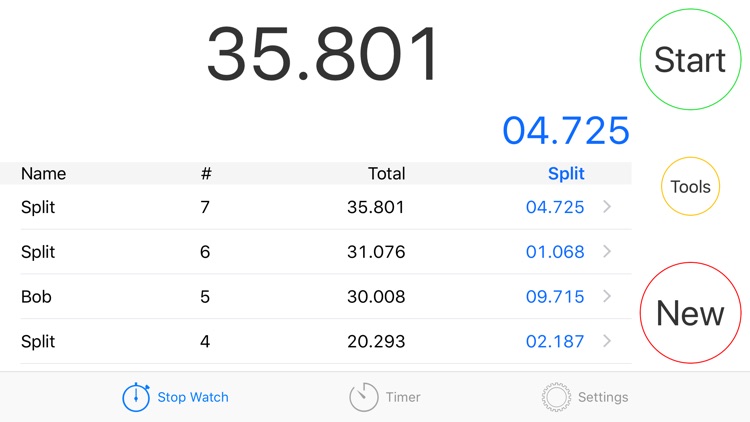Select the Total column header

tap(386, 173)
